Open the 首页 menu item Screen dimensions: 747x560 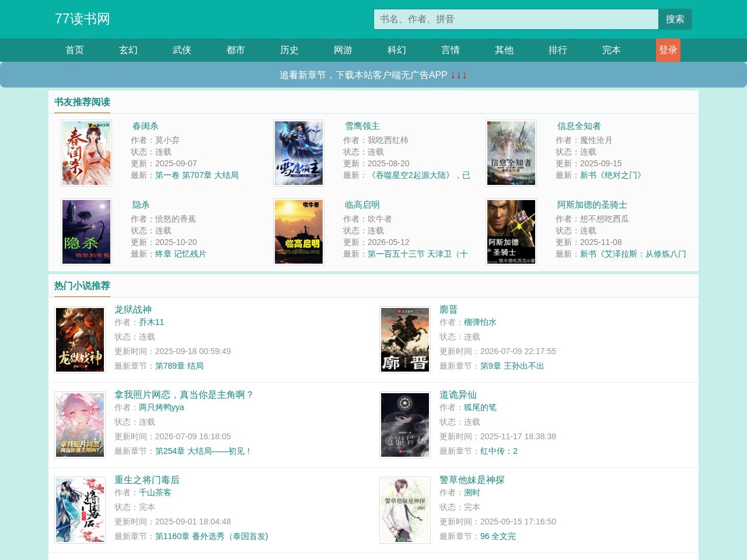pos(75,50)
